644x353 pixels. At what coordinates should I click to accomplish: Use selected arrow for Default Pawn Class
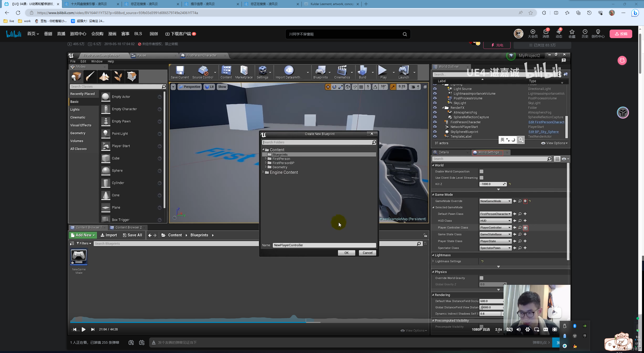click(x=515, y=214)
